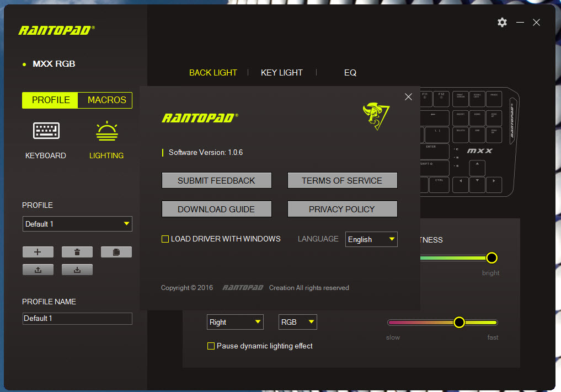
Task: Click the Rantopad logo in dialog
Action: [x=200, y=117]
